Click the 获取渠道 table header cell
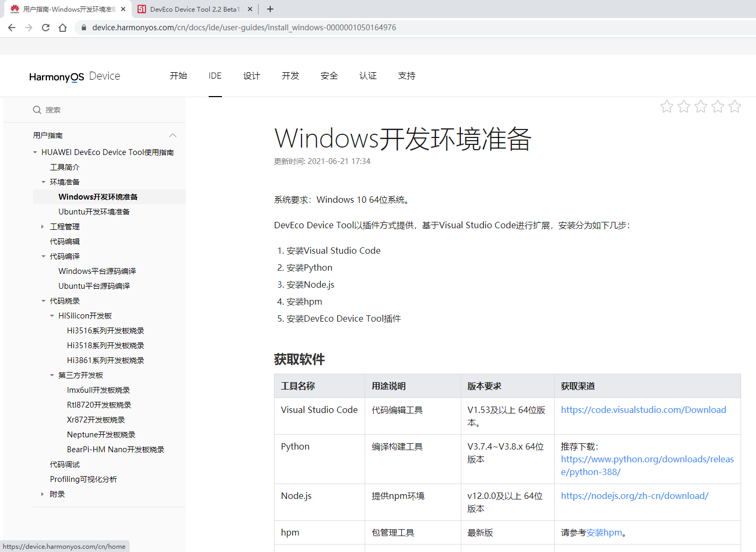 click(647, 386)
